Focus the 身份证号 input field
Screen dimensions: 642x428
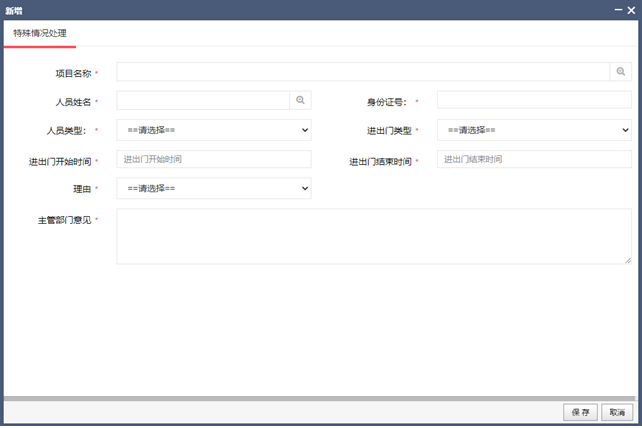(534, 101)
